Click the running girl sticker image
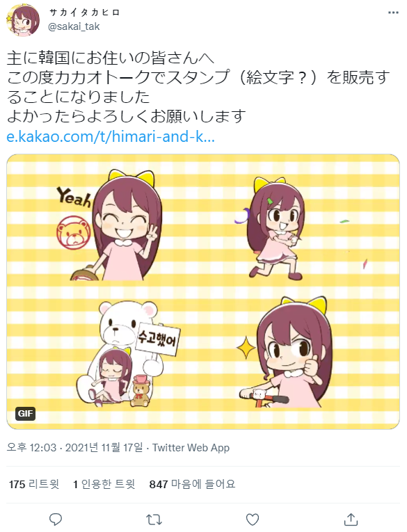The image size is (407, 532). [x=273, y=229]
